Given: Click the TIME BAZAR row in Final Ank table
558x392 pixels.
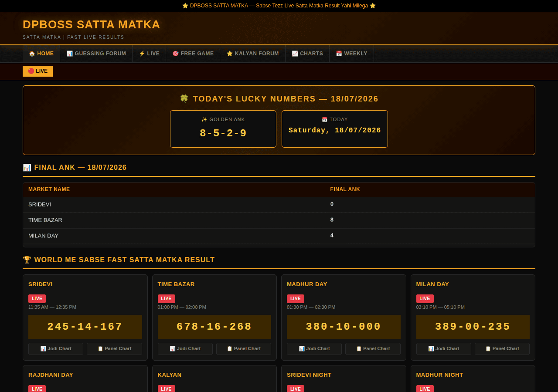Looking at the screenshot, I should [x=279, y=220].
